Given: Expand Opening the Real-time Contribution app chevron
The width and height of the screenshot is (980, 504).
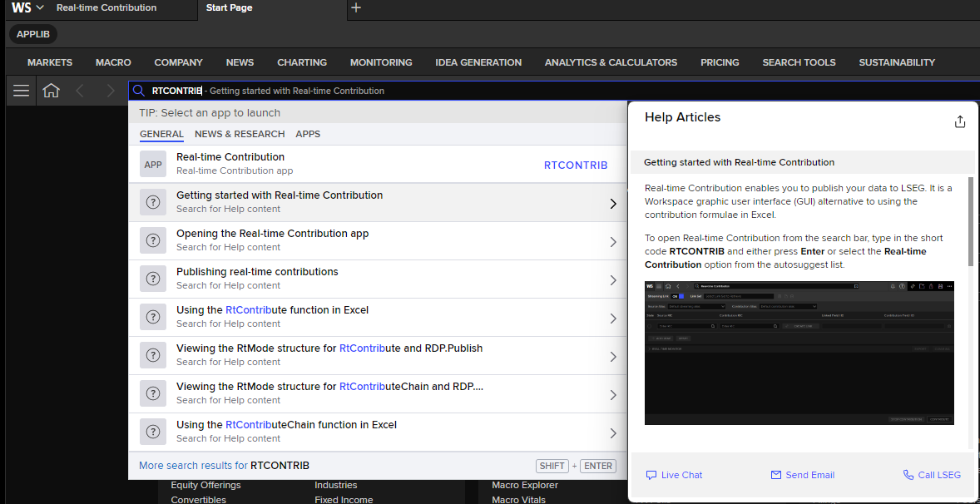Looking at the screenshot, I should click(x=613, y=242).
